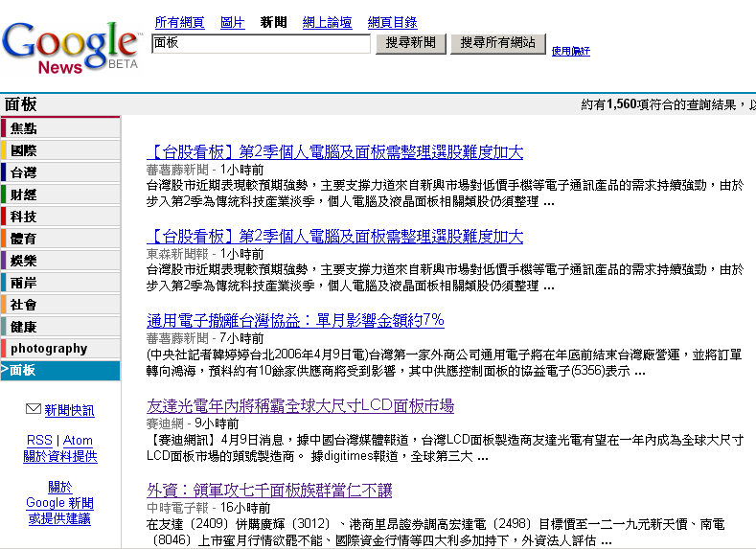Open the RSS feed link
The height and width of the screenshot is (549, 756).
click(39, 440)
